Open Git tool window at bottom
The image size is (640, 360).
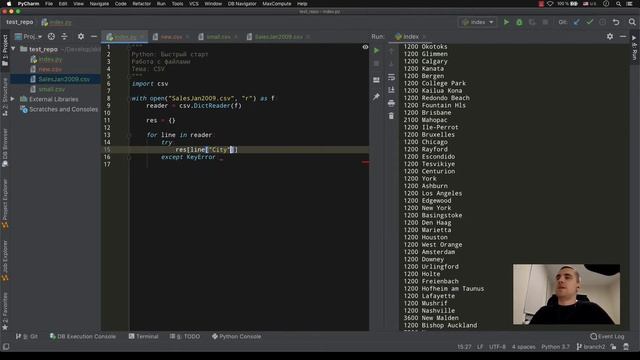coord(27,336)
